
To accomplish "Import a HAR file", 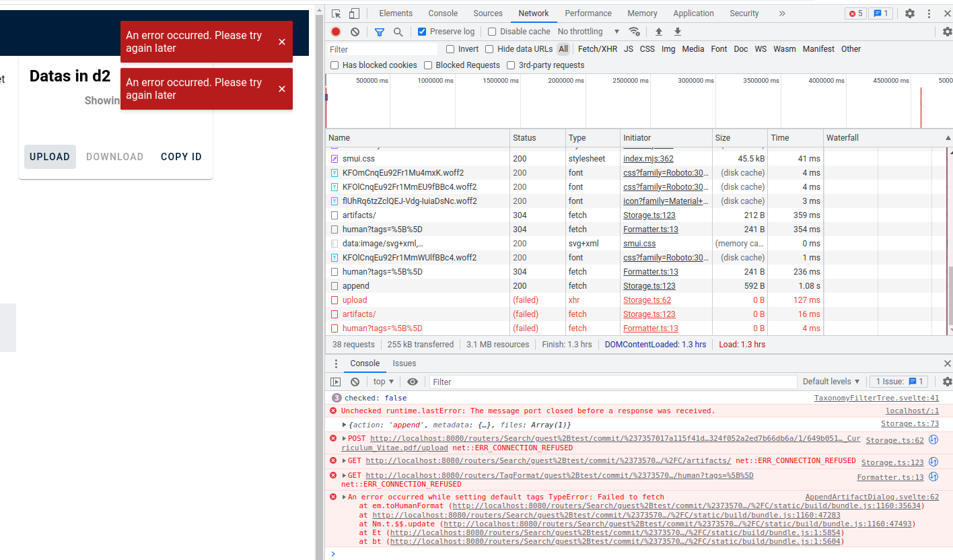I will click(x=658, y=31).
